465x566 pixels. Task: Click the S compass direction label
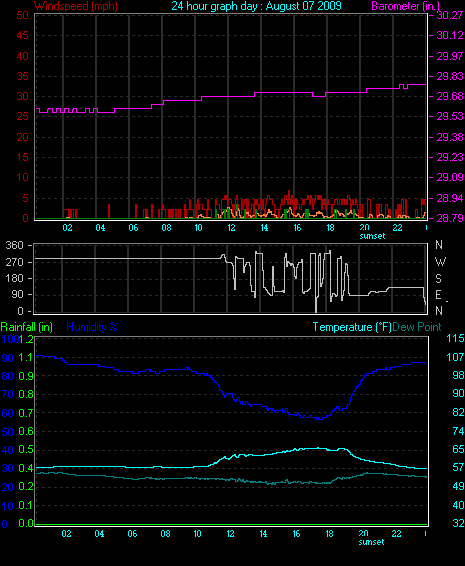pyautogui.click(x=438, y=278)
